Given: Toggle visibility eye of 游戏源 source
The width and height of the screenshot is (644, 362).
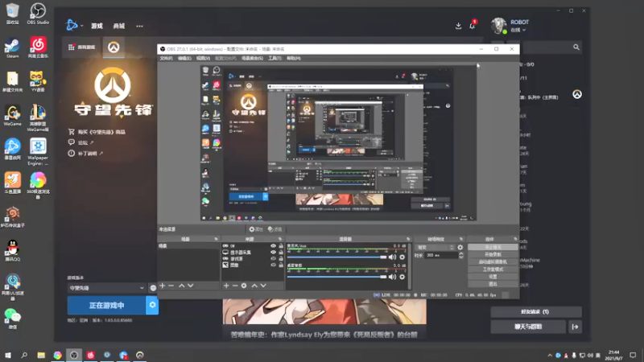Looking at the screenshot, I should coord(273,258).
